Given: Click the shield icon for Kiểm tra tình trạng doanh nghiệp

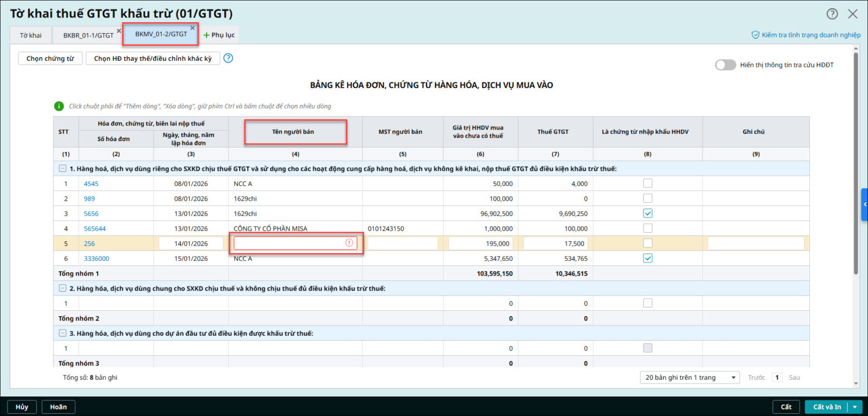Looking at the screenshot, I should click(x=755, y=35).
